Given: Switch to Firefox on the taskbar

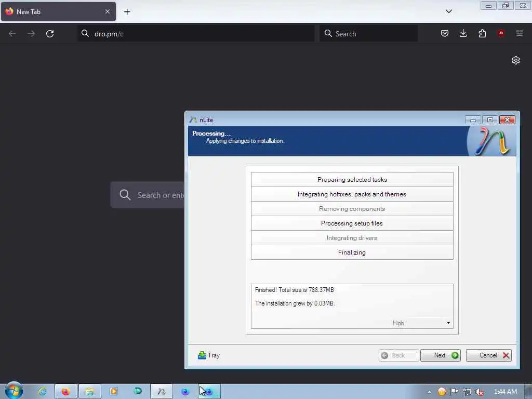Looking at the screenshot, I should [x=66, y=392].
